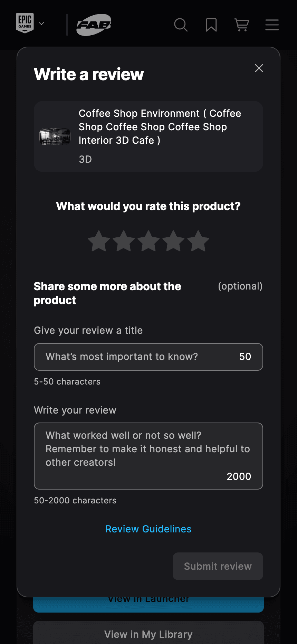Click the Coffee Shop Environment product title

click(160, 127)
